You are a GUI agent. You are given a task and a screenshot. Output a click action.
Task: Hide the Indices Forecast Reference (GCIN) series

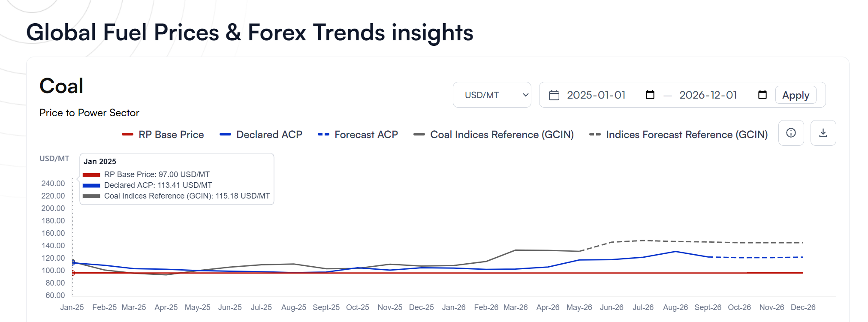click(678, 135)
